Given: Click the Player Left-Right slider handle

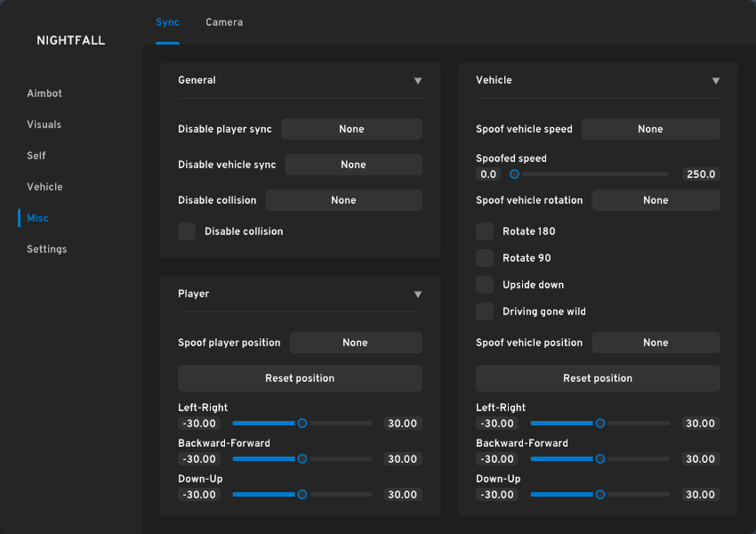Looking at the screenshot, I should coord(302,424).
